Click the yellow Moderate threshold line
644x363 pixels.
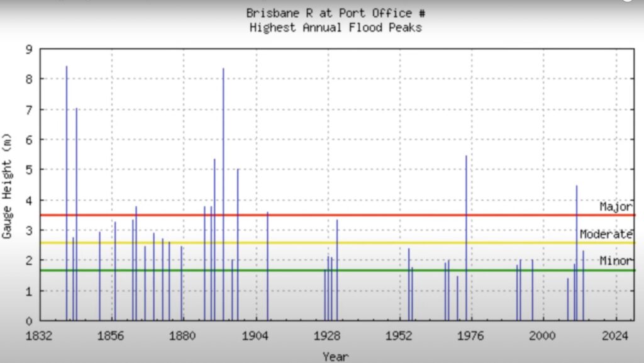337,243
